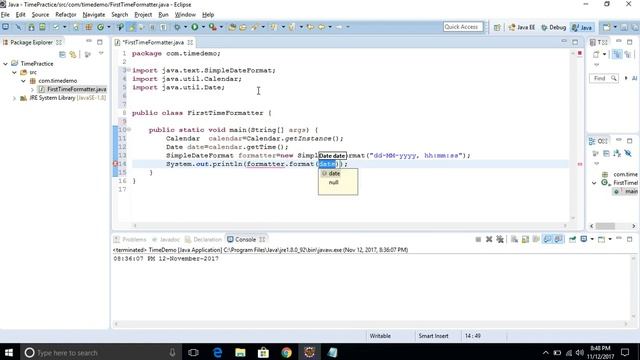The height and width of the screenshot is (360, 640).
Task: Click Maximize icon of editor area
Action: point(575,42)
